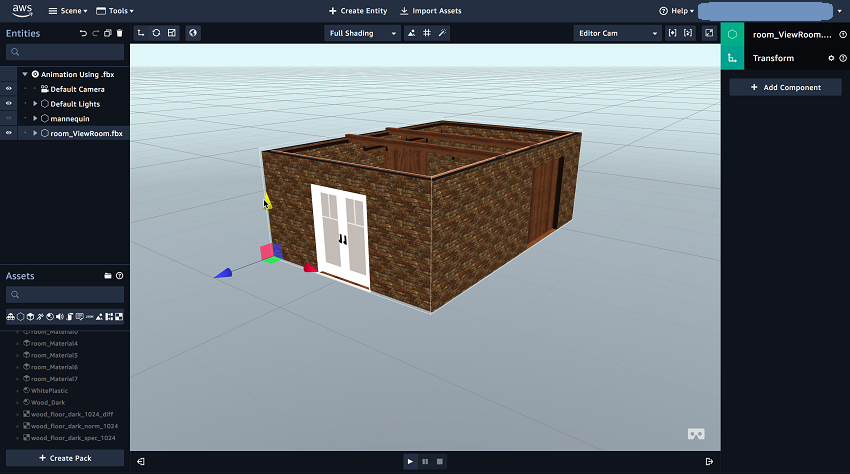Show the mannequin entity with eye icon
This screenshot has width=850, height=474.
tap(9, 118)
